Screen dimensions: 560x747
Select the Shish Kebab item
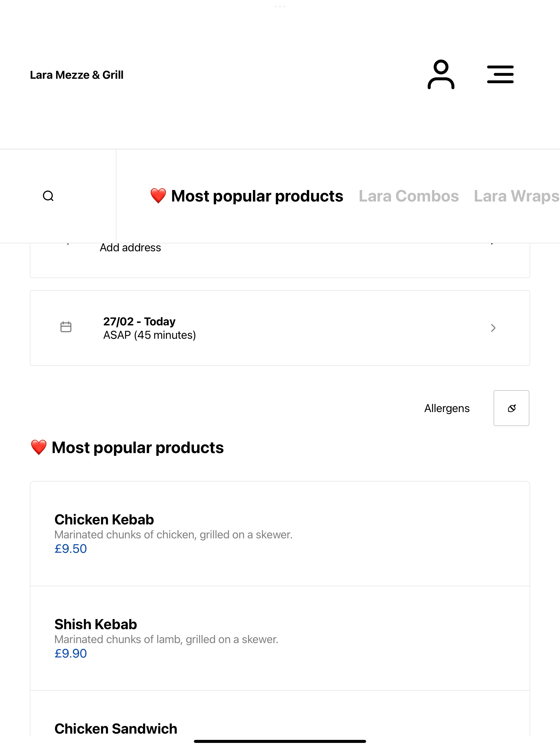click(280, 638)
